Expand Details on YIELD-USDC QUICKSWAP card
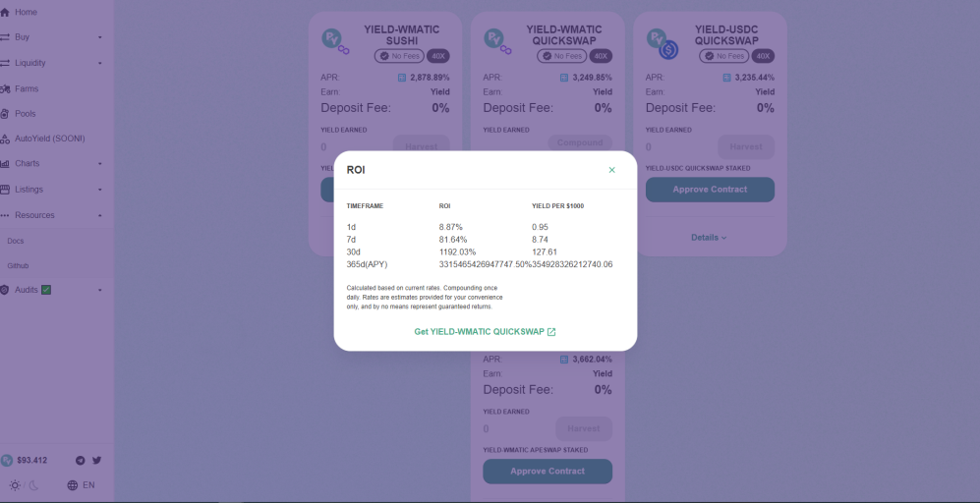Viewport: 980px width, 503px height. 710,238
